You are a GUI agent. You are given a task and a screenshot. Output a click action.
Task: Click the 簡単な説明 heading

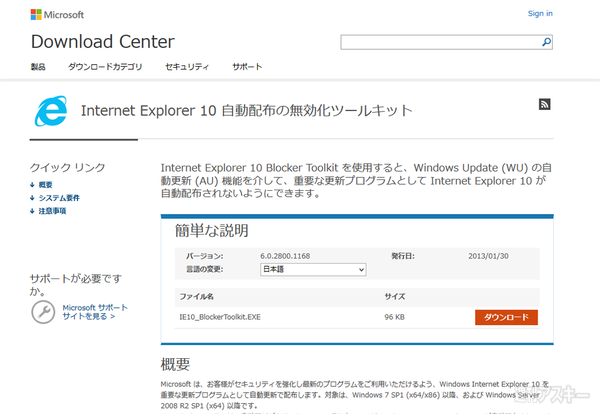point(212,231)
